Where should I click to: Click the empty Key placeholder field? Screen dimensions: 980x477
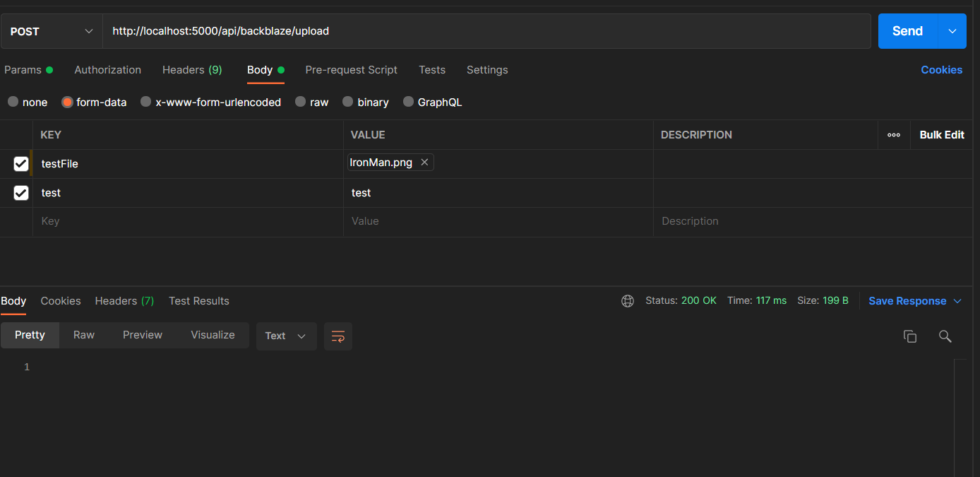188,221
